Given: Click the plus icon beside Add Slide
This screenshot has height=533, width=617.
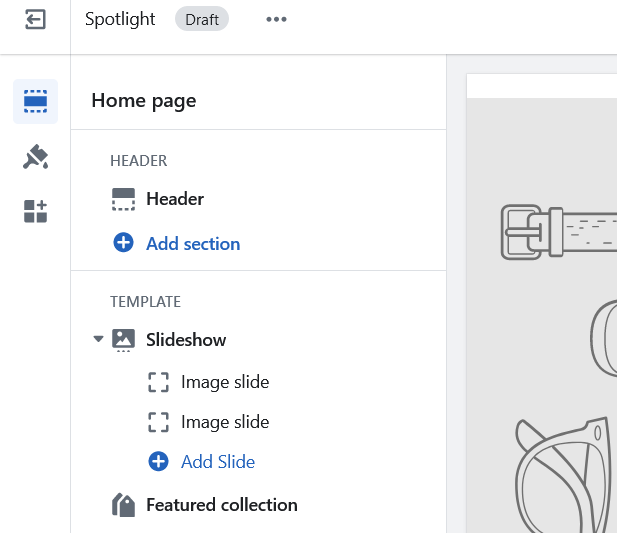Looking at the screenshot, I should pos(158,461).
